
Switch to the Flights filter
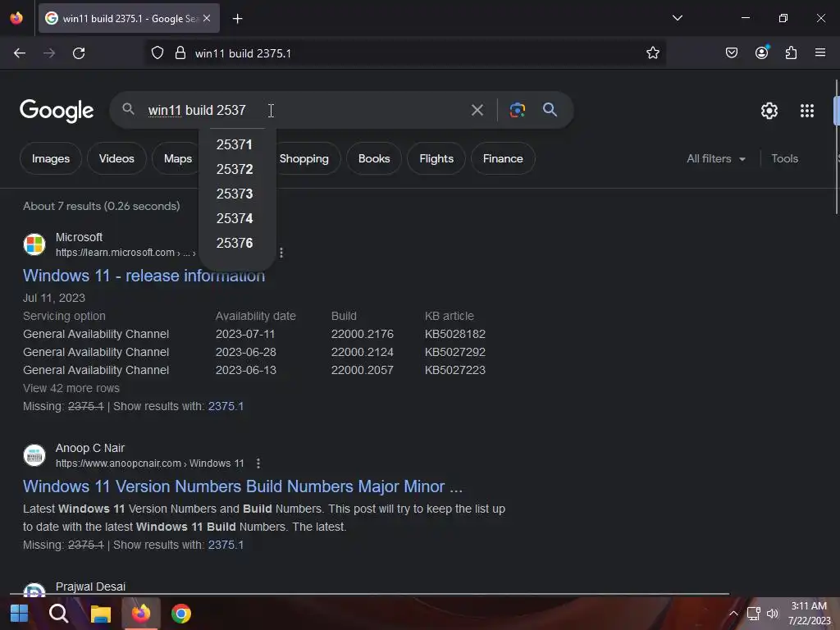click(x=436, y=158)
